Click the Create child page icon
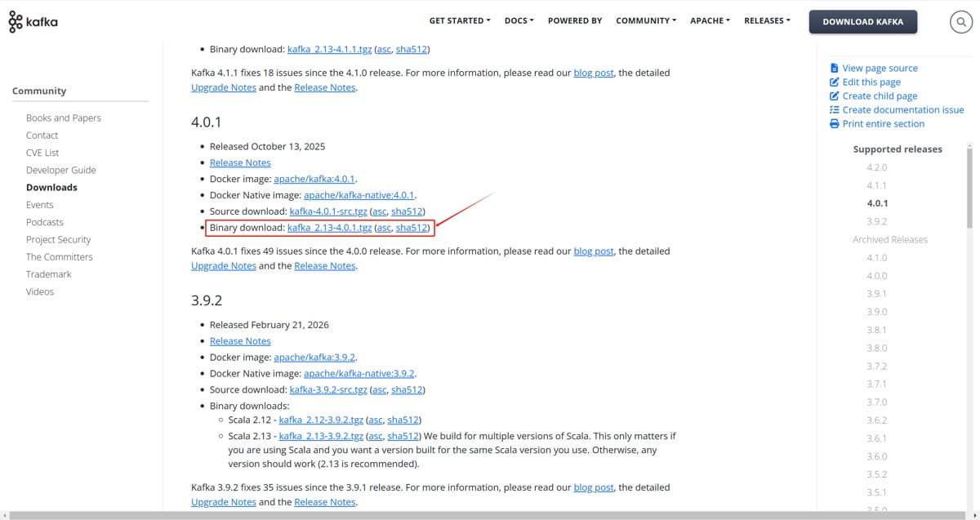980x520 pixels. (834, 96)
